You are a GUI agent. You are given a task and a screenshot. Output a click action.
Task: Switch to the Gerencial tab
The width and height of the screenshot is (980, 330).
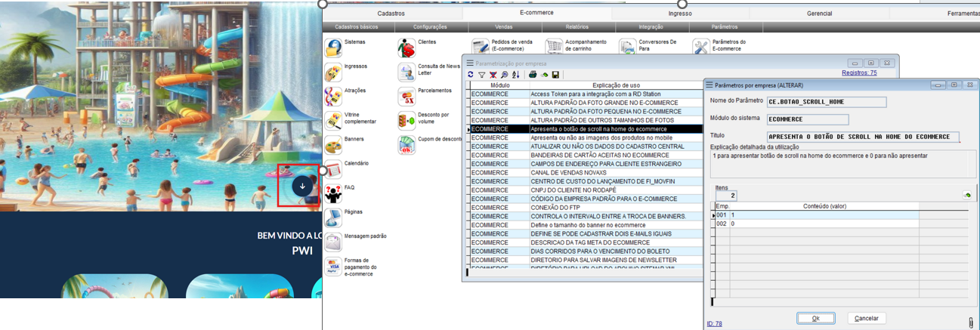(x=819, y=13)
